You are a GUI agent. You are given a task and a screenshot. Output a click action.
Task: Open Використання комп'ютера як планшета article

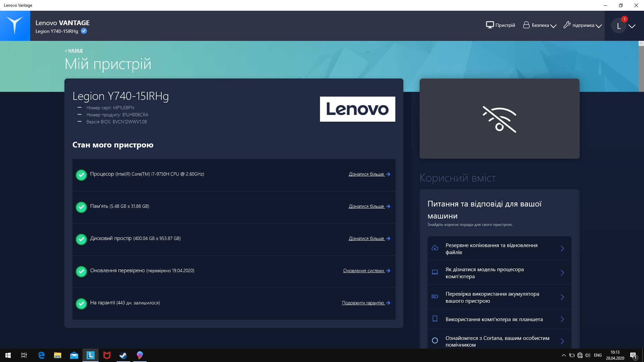pos(499,319)
